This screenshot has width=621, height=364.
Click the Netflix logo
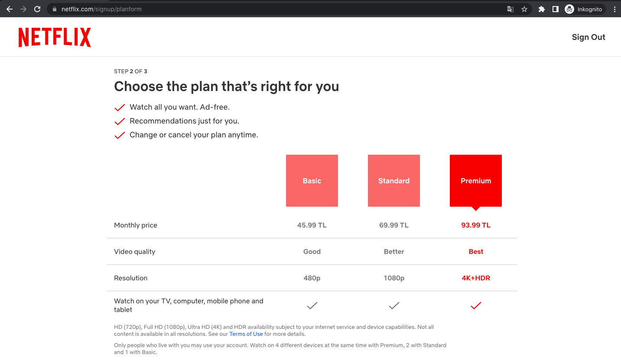click(x=55, y=37)
